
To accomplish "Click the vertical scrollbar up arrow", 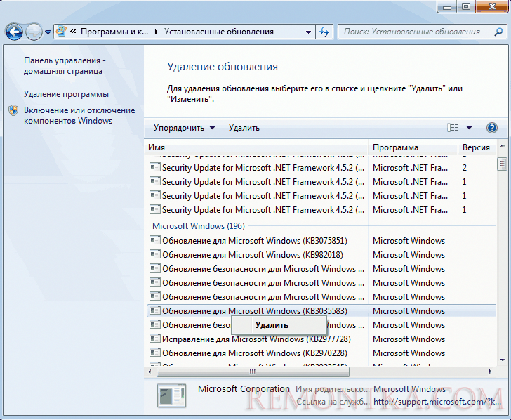I will [502, 145].
